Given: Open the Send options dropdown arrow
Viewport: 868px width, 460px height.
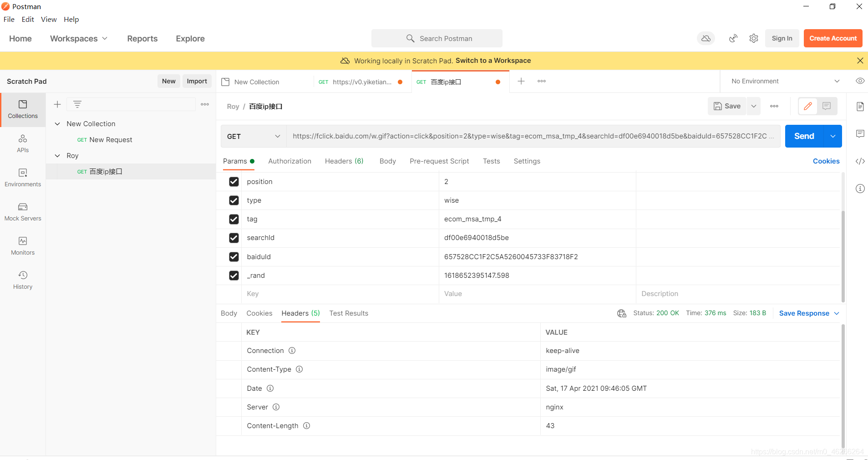Looking at the screenshot, I should 832,136.
